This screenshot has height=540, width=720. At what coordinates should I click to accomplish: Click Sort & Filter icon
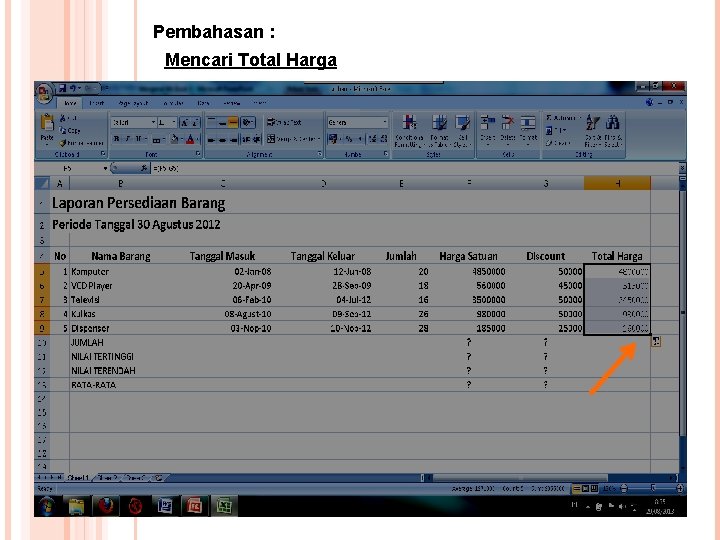pyautogui.click(x=592, y=123)
